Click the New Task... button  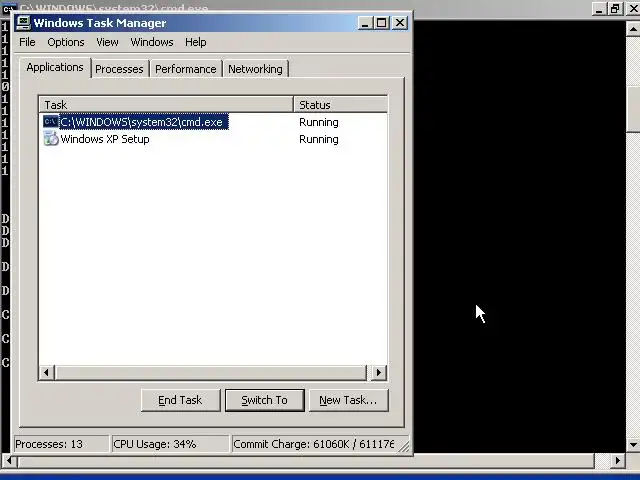pos(348,400)
